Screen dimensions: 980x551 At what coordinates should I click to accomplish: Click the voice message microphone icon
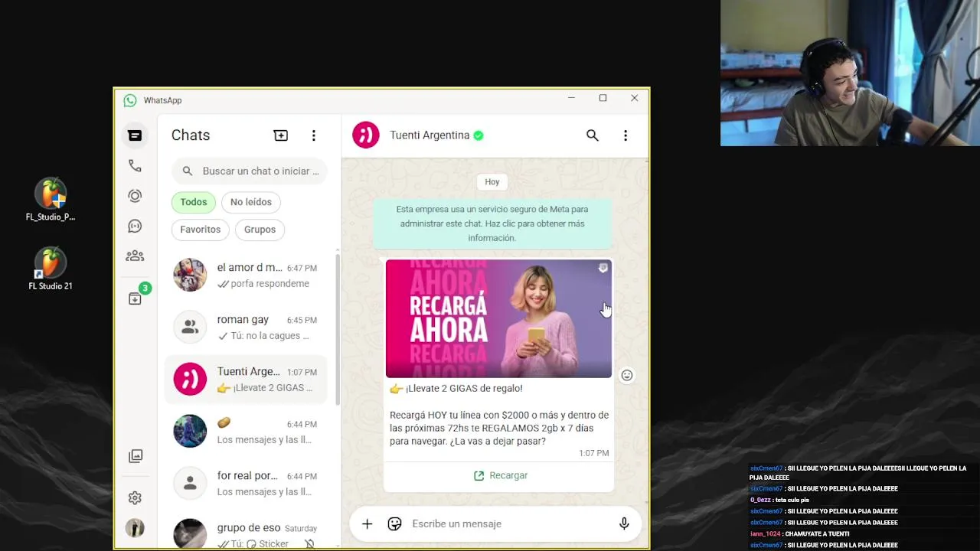tap(624, 523)
